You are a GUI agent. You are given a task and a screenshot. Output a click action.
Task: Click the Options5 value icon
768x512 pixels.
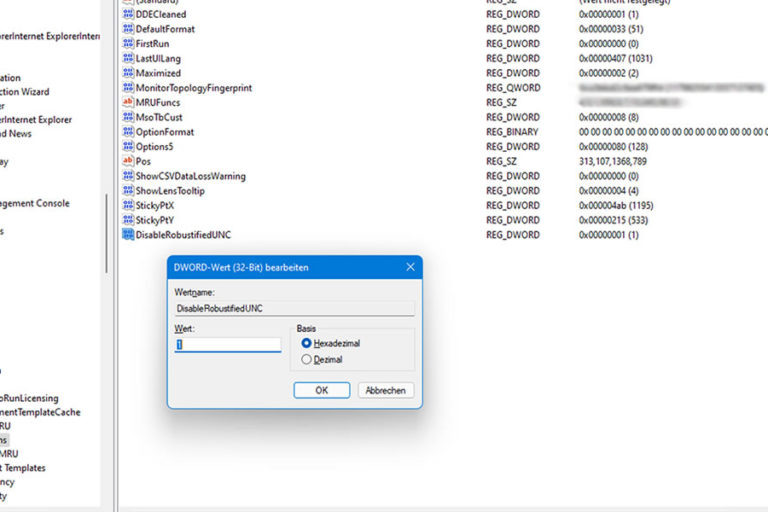click(x=128, y=146)
